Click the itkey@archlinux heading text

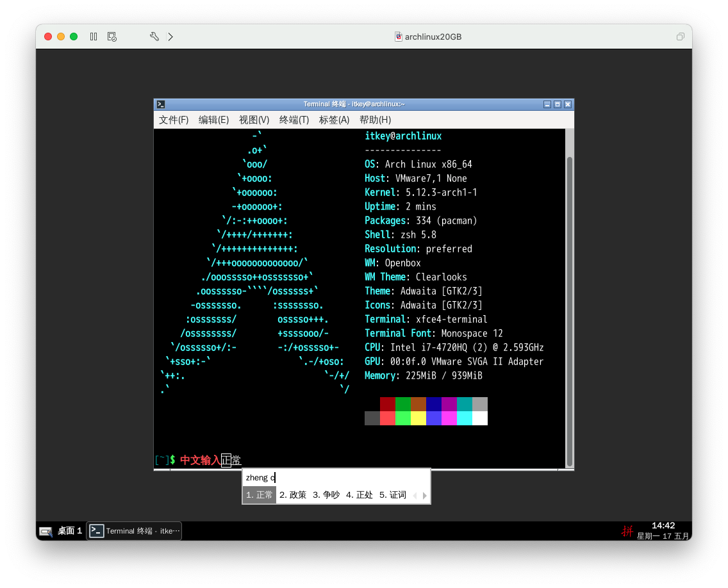pyautogui.click(x=403, y=136)
